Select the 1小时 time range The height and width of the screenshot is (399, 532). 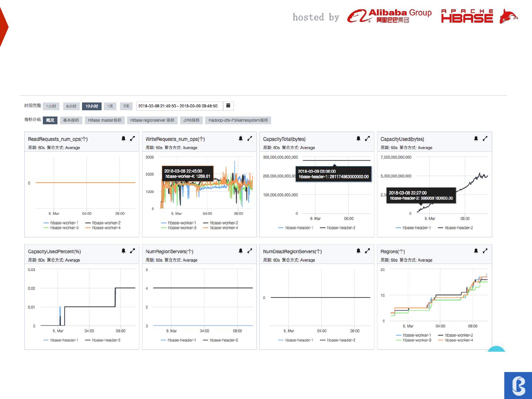(x=51, y=106)
